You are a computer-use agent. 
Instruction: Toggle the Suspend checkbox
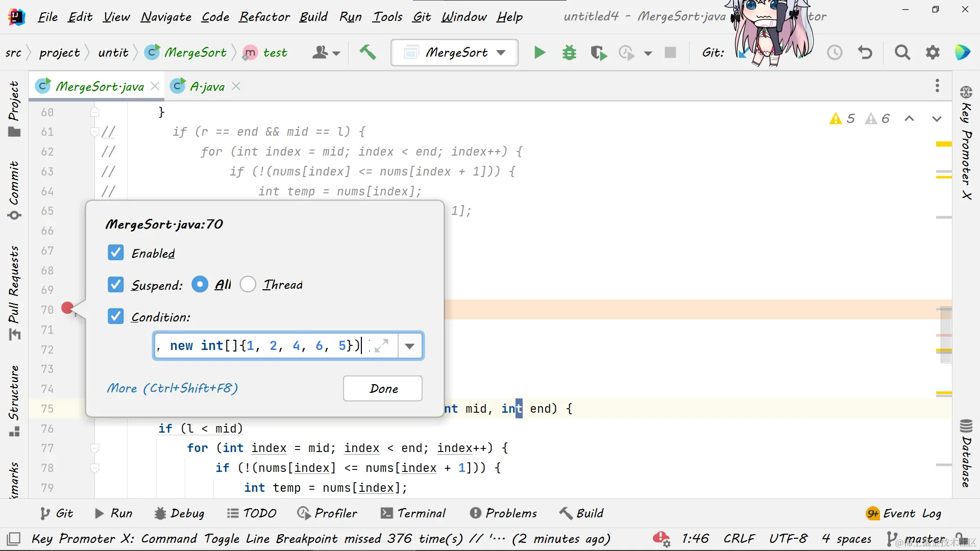click(x=116, y=284)
